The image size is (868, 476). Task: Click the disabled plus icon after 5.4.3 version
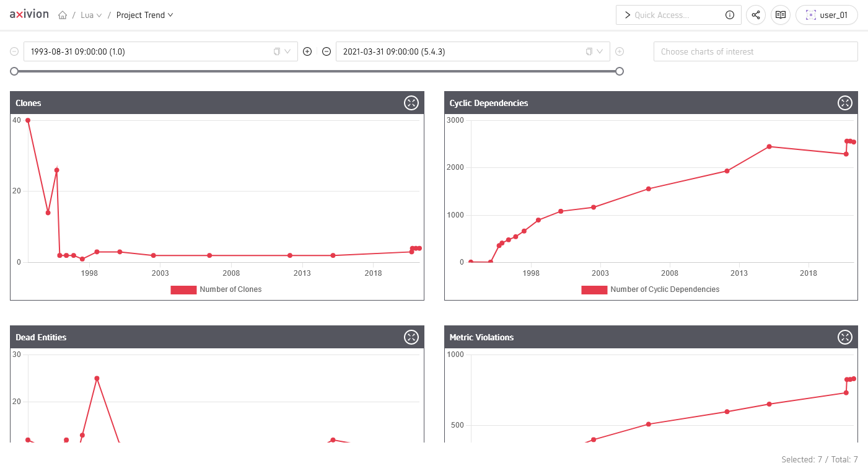point(620,51)
